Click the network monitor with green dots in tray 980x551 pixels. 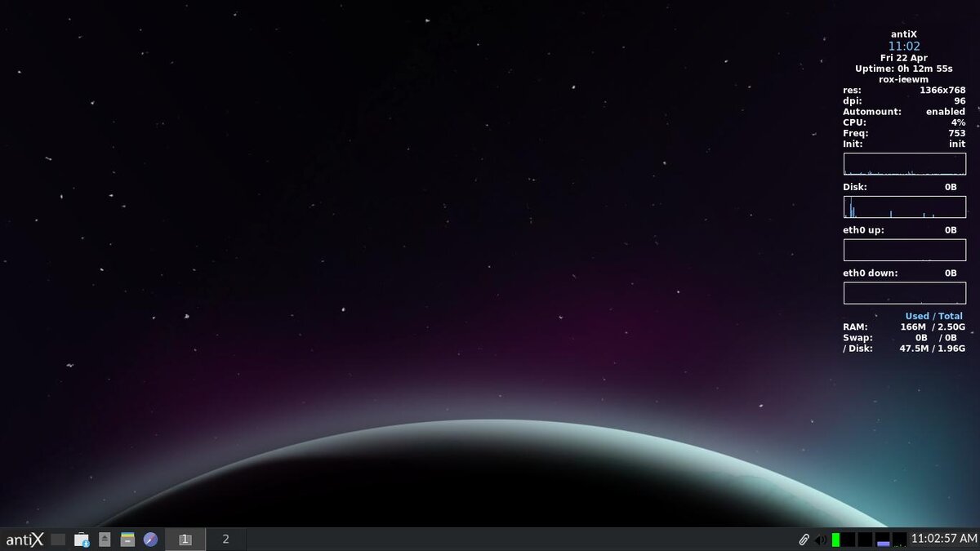tap(899, 540)
